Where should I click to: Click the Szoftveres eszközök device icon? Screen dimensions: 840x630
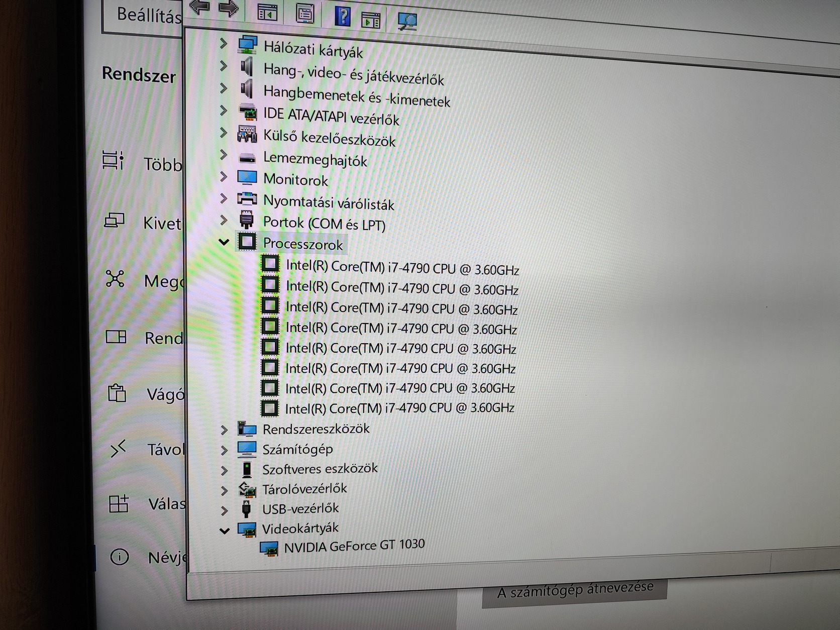(x=247, y=469)
